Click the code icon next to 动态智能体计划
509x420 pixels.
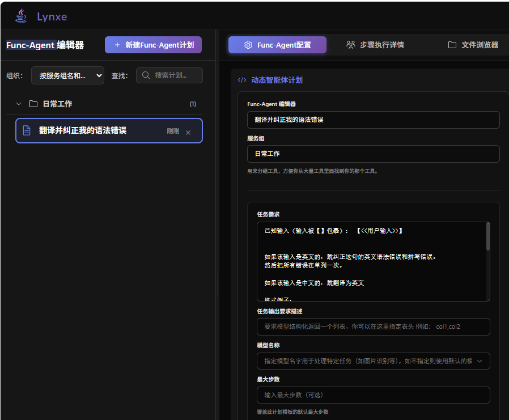(241, 80)
